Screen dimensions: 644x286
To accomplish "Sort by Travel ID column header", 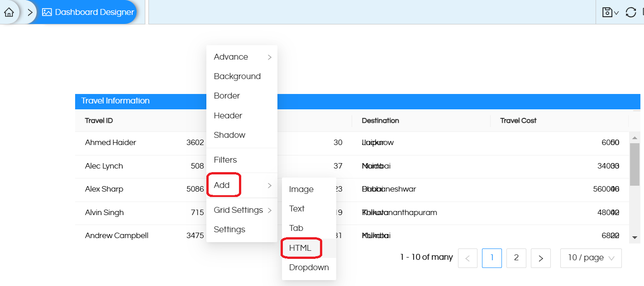I will 99,121.
